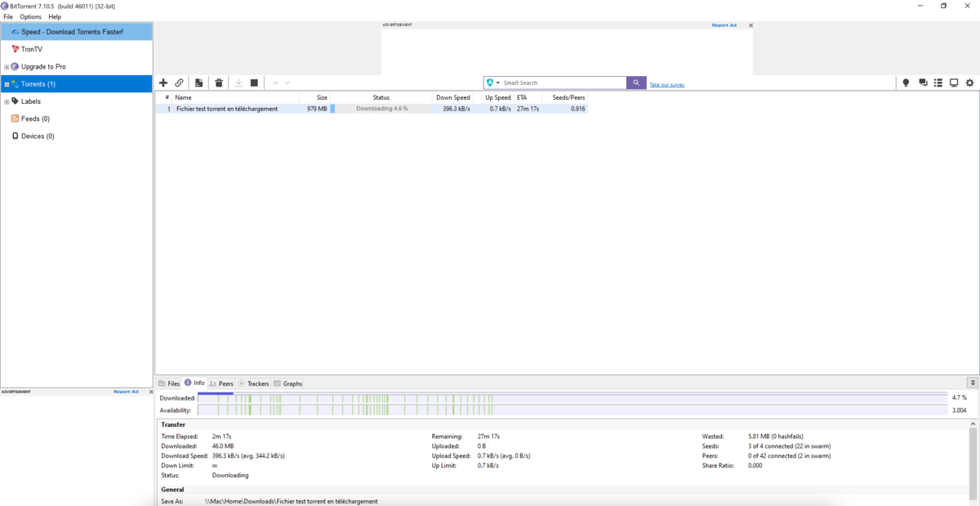Click the Remote monitor icon
This screenshot has height=506, width=980.
coord(953,83)
